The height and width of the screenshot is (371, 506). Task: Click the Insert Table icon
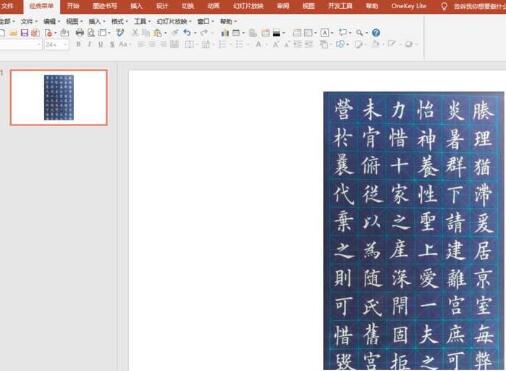click(x=236, y=33)
